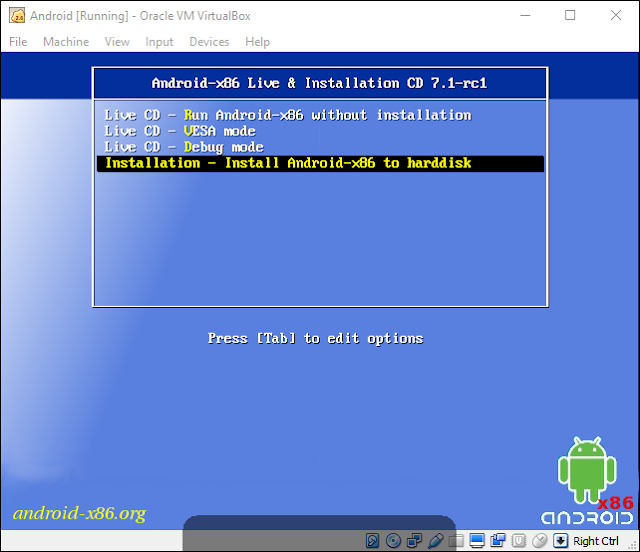Select Live CD Debug mode entry

(320, 147)
